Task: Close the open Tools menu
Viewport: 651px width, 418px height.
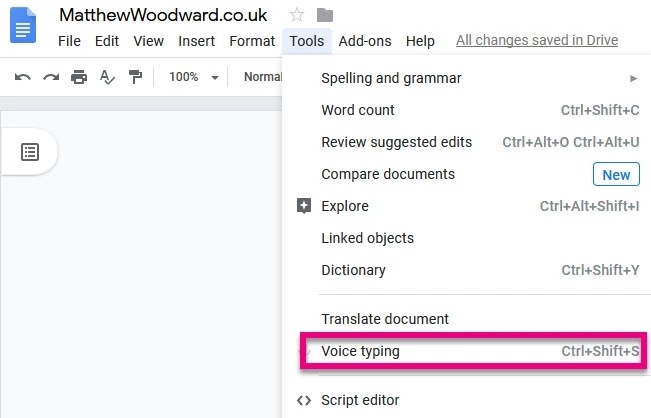Action: click(x=307, y=41)
